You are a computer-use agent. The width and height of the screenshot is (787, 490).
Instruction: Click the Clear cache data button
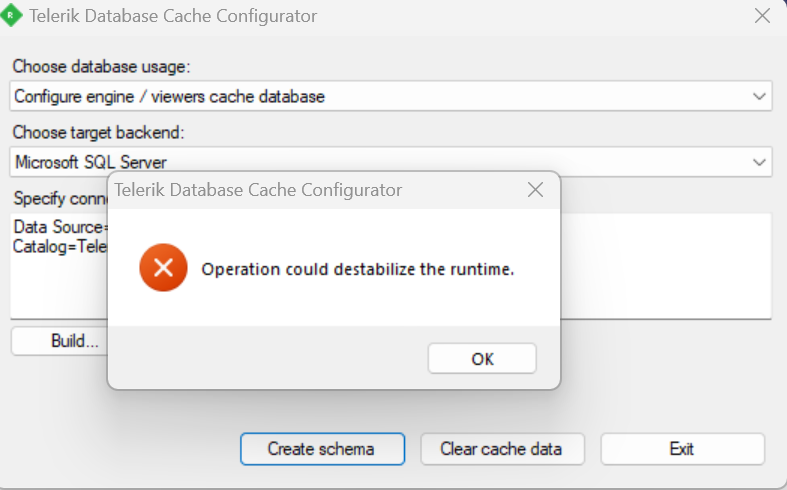[x=501, y=449]
